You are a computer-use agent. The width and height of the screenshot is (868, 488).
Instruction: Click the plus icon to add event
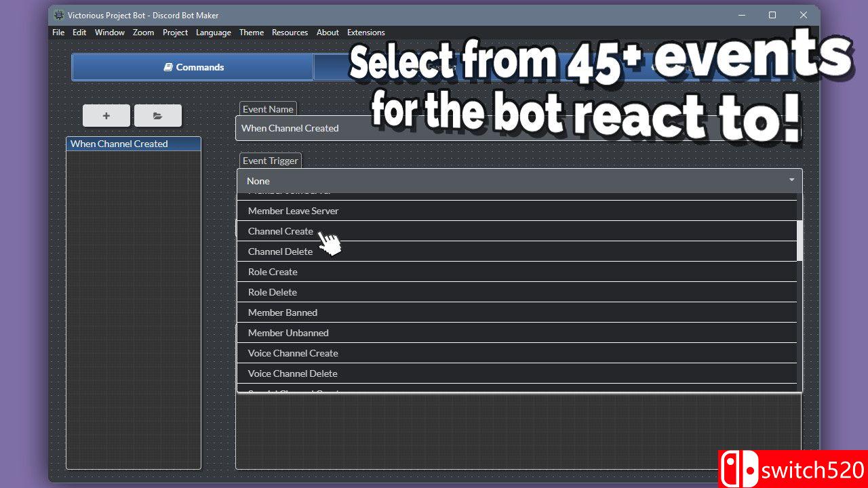pyautogui.click(x=106, y=116)
